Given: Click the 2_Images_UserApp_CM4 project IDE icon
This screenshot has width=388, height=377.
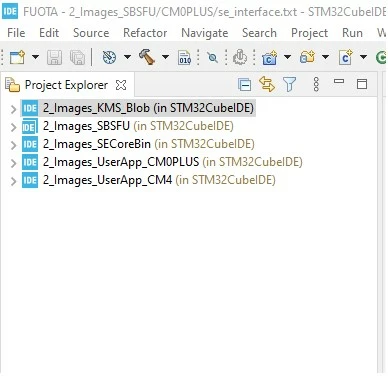Looking at the screenshot, I should (x=30, y=180).
